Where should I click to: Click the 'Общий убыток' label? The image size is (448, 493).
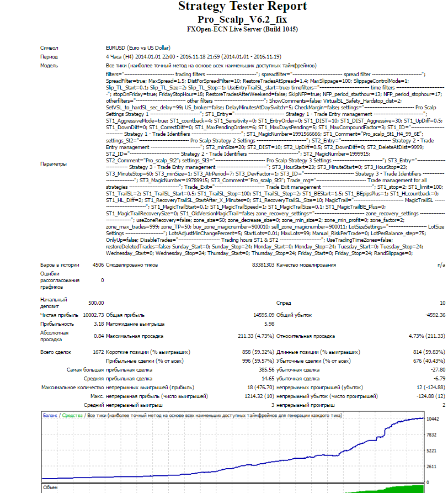coord(294,315)
